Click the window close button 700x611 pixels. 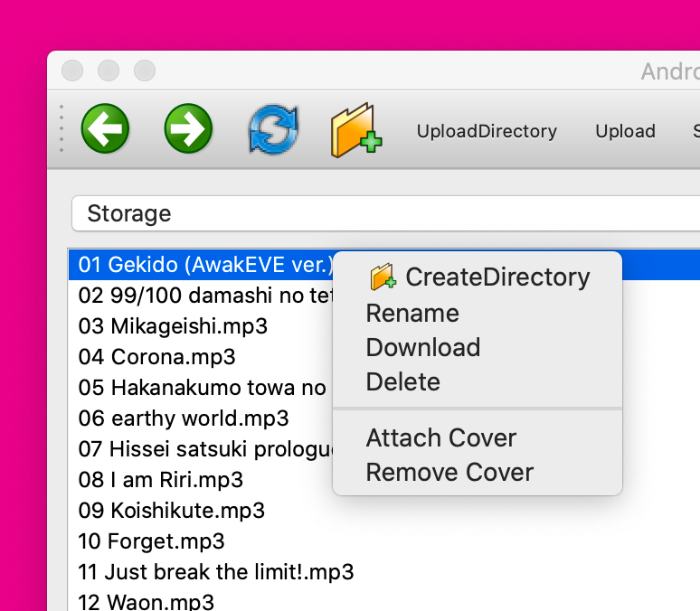pos(72,70)
